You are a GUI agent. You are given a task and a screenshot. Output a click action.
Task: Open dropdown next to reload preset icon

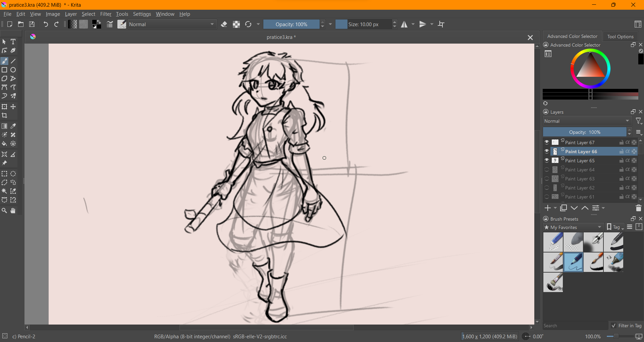tap(258, 24)
